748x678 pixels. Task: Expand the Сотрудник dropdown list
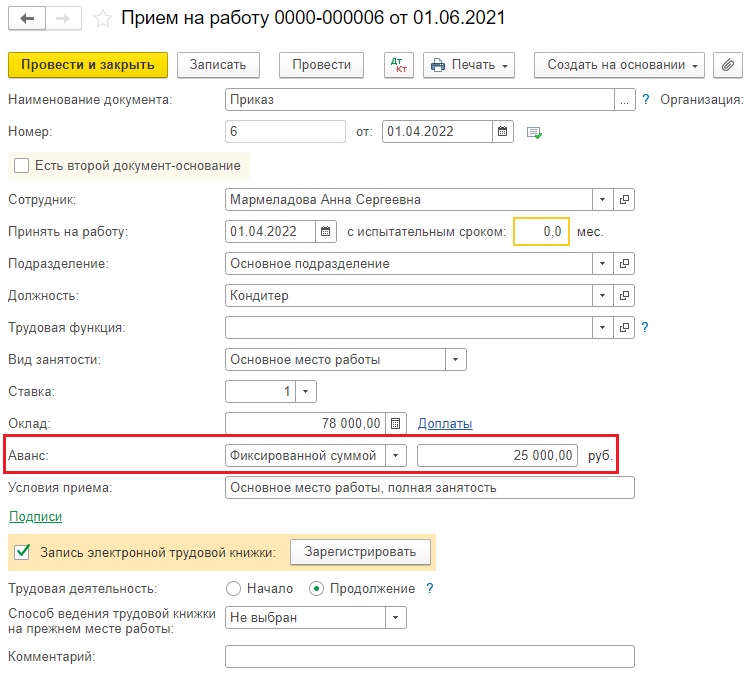tap(603, 199)
